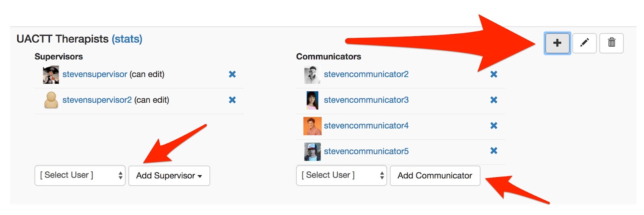Screen dimensions: 644x215
Task: Click the pencil edit icon
Action: pos(584,43)
